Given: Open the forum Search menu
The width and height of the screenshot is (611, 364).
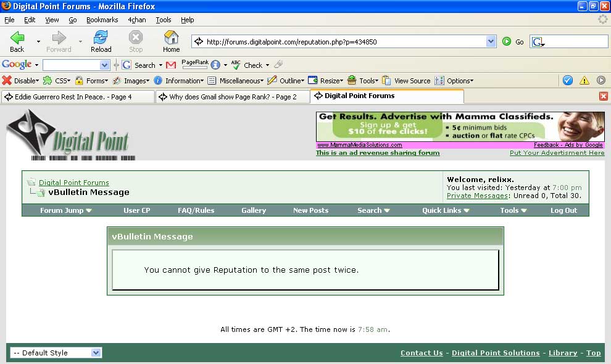Looking at the screenshot, I should 373,210.
